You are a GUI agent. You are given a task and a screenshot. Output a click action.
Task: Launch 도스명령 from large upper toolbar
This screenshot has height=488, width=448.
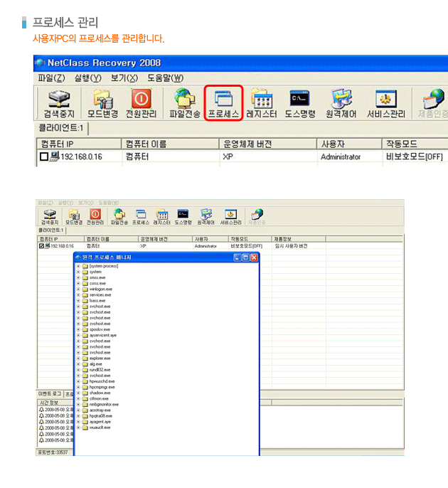(x=300, y=104)
